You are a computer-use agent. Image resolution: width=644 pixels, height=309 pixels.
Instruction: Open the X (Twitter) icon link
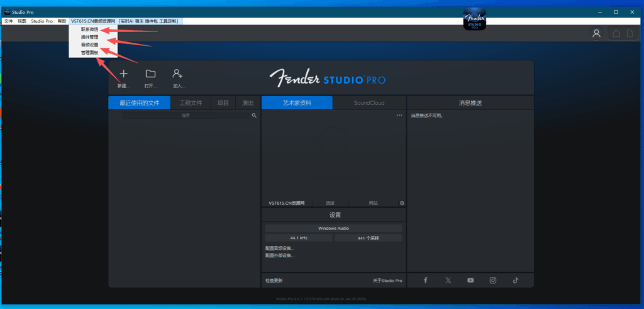coord(448,280)
